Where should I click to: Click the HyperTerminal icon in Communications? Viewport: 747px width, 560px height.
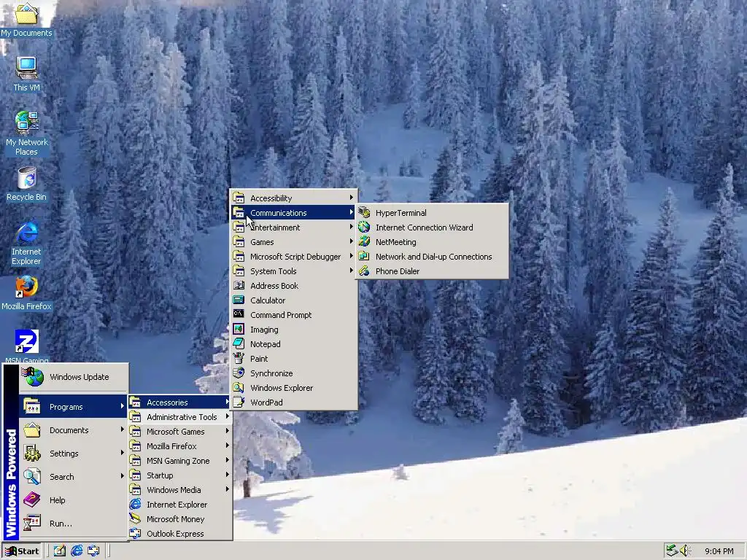tap(364, 212)
